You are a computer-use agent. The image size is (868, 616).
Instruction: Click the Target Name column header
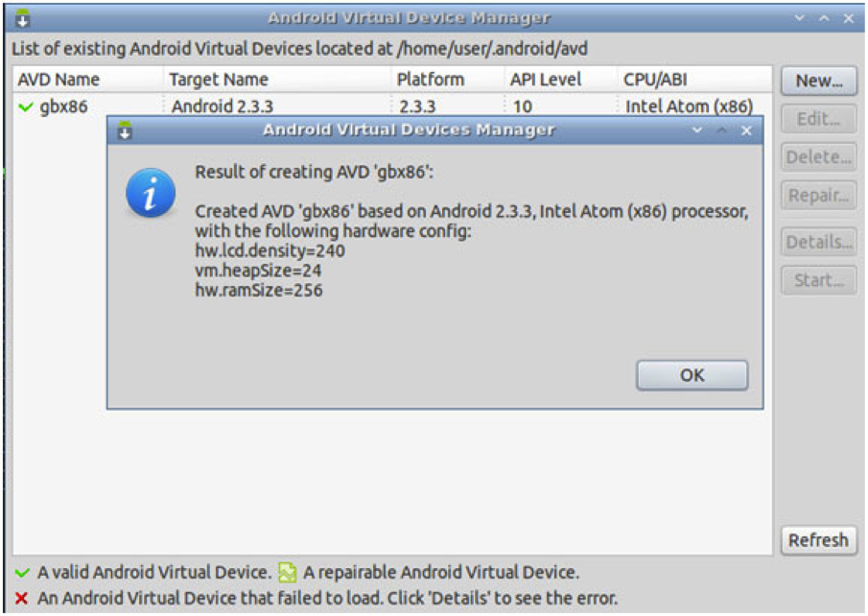(x=219, y=80)
